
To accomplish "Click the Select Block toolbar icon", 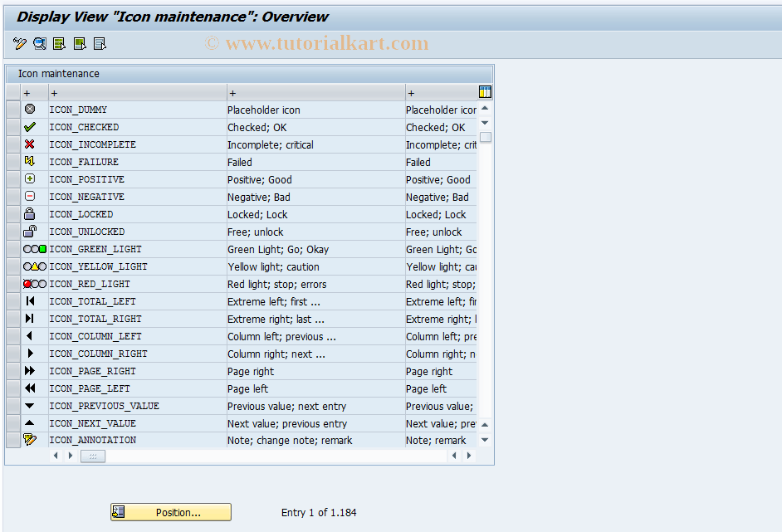I will [79, 43].
